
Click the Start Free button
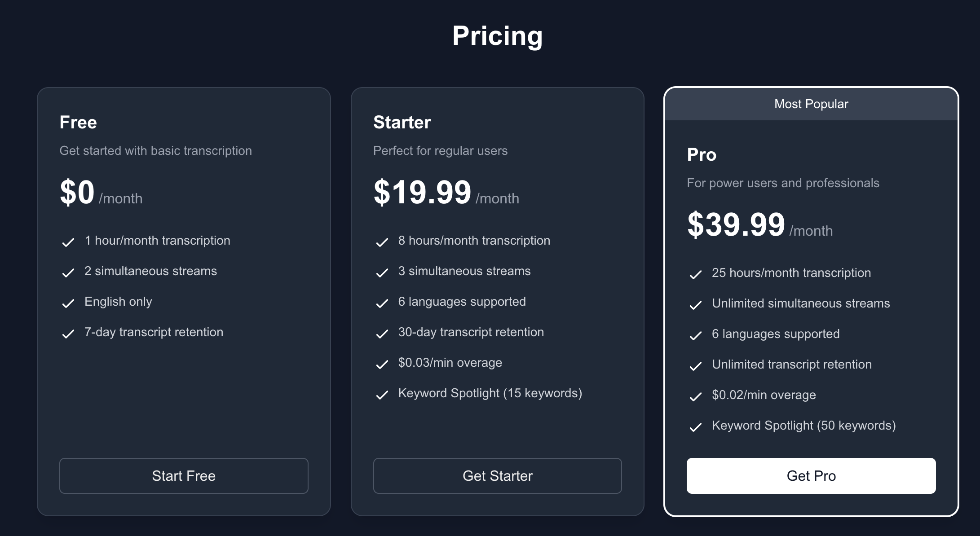184,476
